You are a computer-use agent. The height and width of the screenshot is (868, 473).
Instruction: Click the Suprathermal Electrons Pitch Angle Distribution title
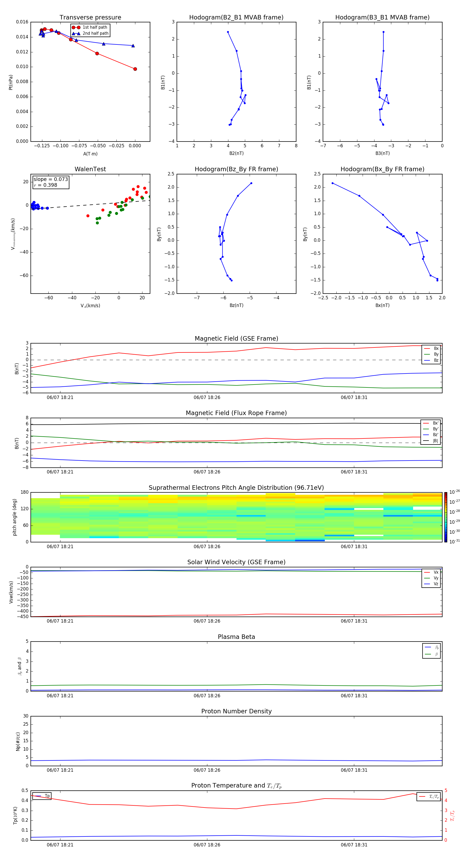tap(236, 488)
